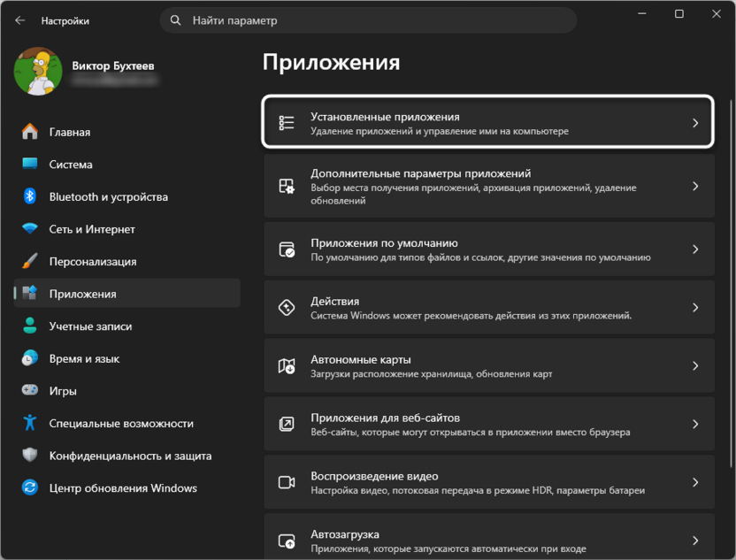The width and height of the screenshot is (736, 560).
Task: Click Приложения для веб-сайтов title text
Action: pyautogui.click(x=385, y=418)
